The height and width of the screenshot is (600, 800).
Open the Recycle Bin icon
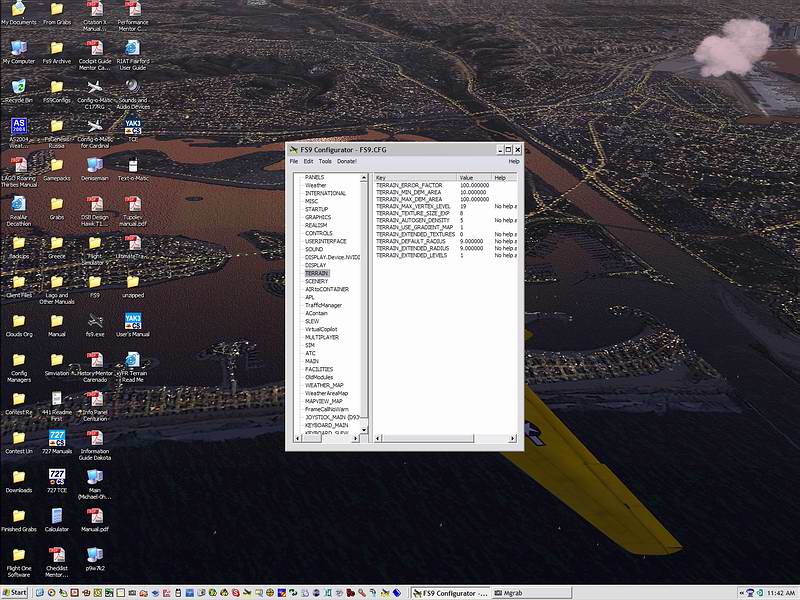(18, 88)
